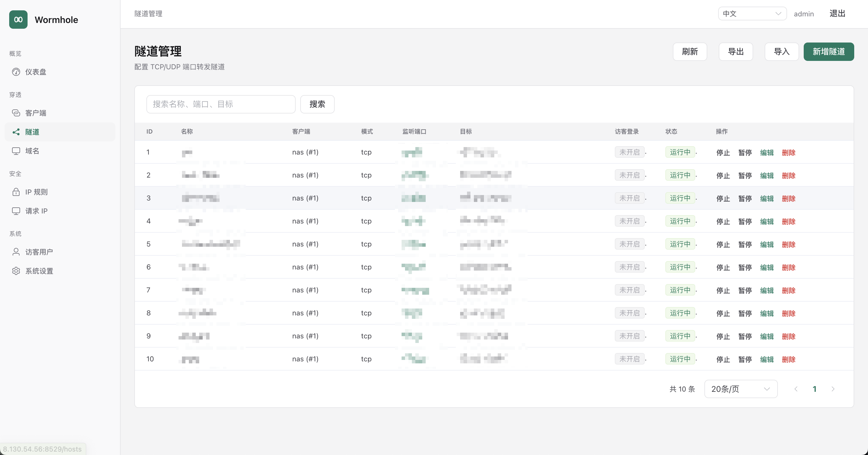Click 暂停 for tunnel row 2
The image size is (868, 455).
pyautogui.click(x=745, y=176)
